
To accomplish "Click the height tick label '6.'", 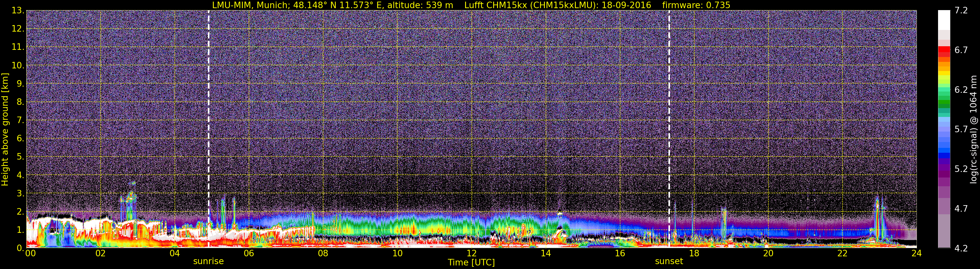I will click(x=20, y=139).
